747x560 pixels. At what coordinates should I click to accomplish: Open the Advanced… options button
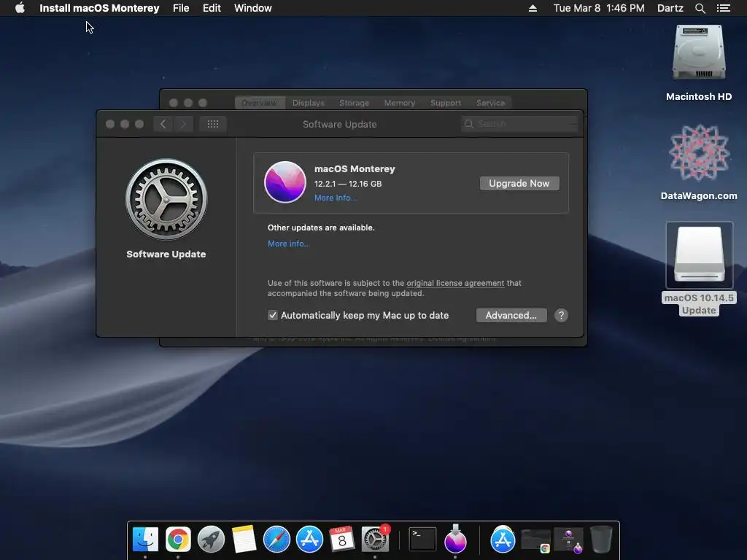pyautogui.click(x=511, y=315)
